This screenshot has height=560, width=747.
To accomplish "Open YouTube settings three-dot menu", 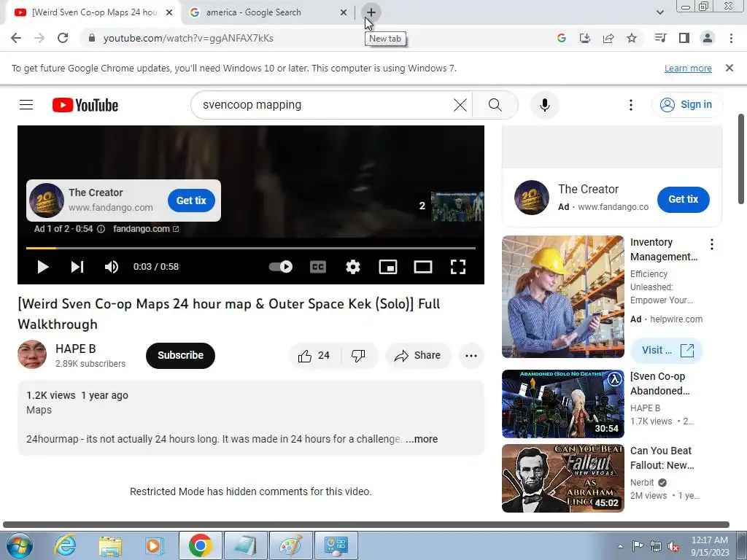I will coord(631,105).
